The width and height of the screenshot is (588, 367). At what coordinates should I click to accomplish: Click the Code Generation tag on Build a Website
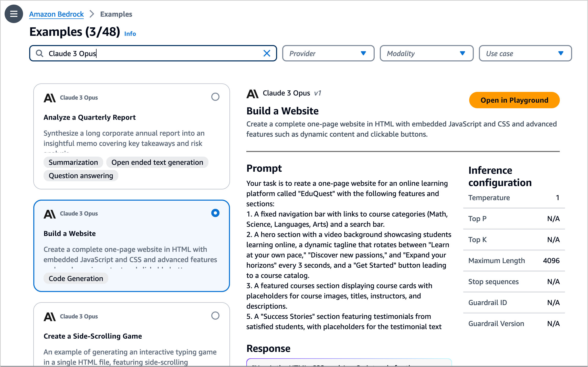[x=76, y=278]
